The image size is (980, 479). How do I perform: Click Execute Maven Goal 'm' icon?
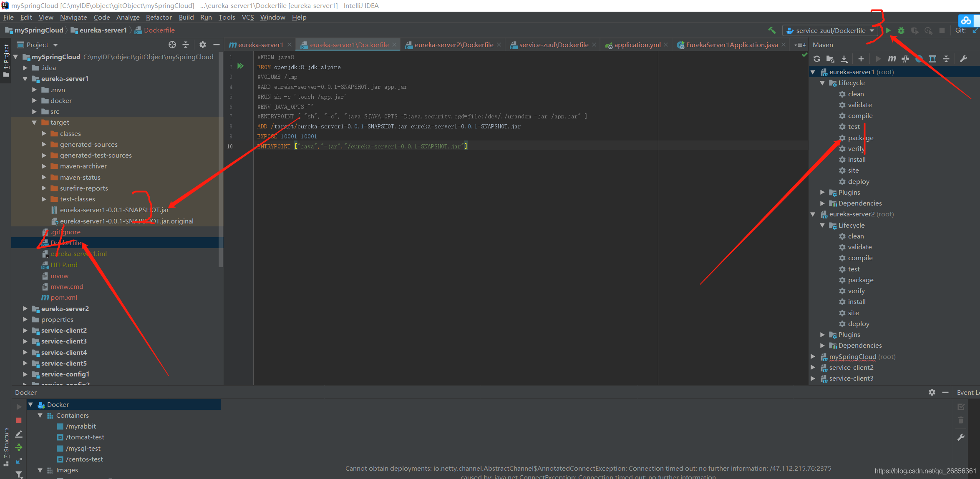point(892,59)
